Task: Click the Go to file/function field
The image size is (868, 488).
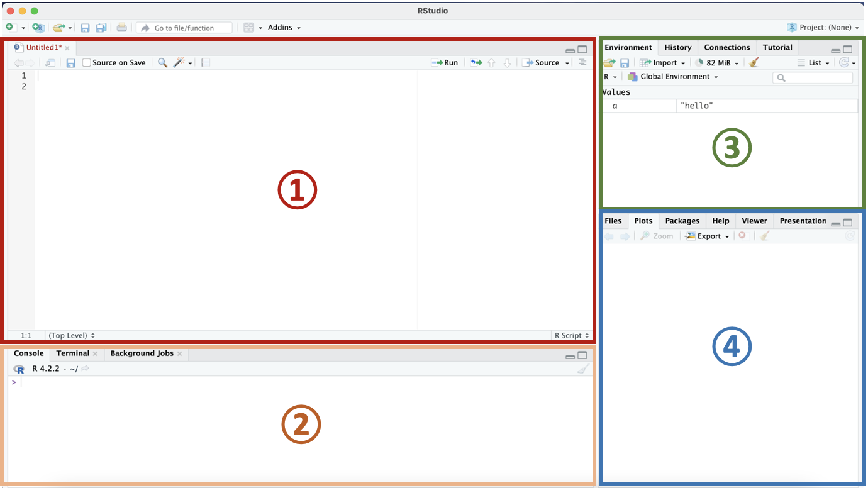Action: coord(184,28)
